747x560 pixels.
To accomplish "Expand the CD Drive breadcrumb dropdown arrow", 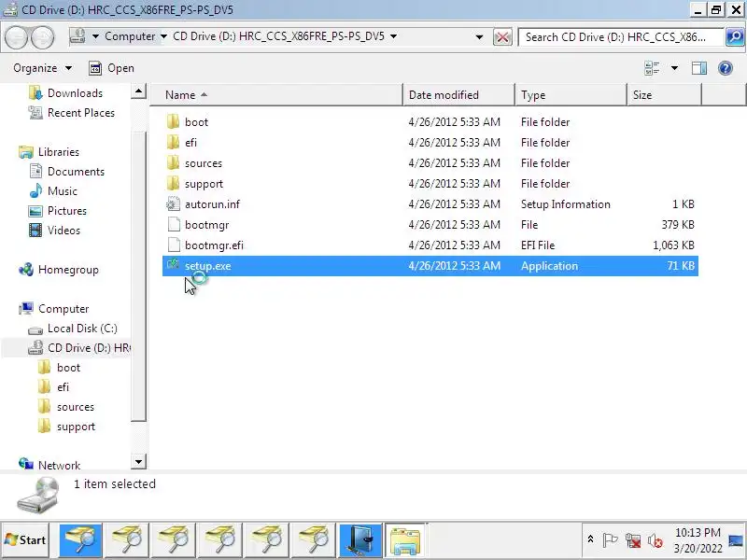I will [393, 36].
